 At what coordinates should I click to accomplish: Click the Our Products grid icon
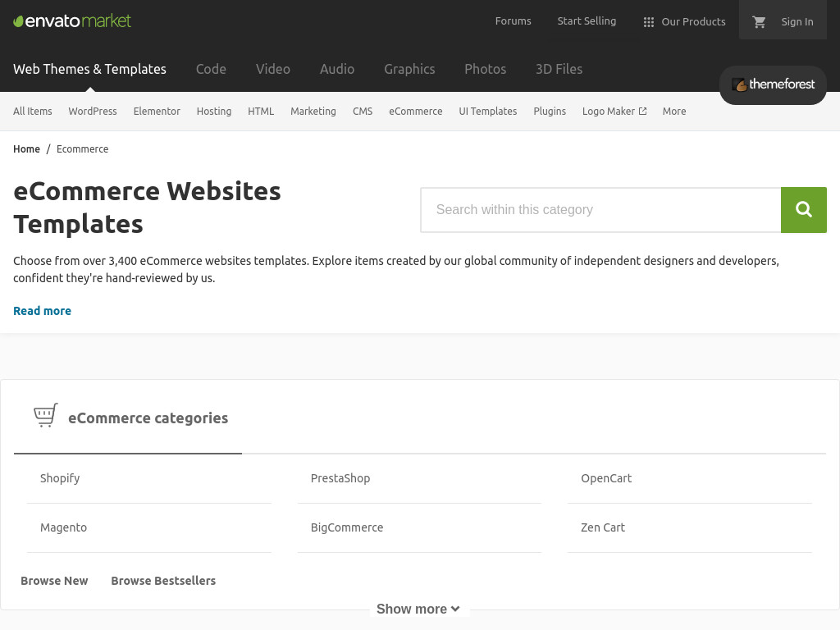(x=648, y=22)
